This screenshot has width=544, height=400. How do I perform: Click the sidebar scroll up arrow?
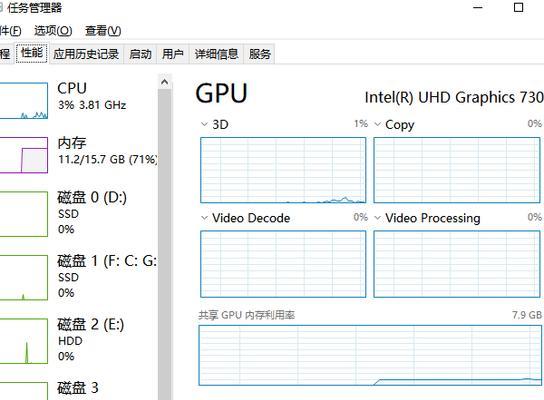pos(165,82)
